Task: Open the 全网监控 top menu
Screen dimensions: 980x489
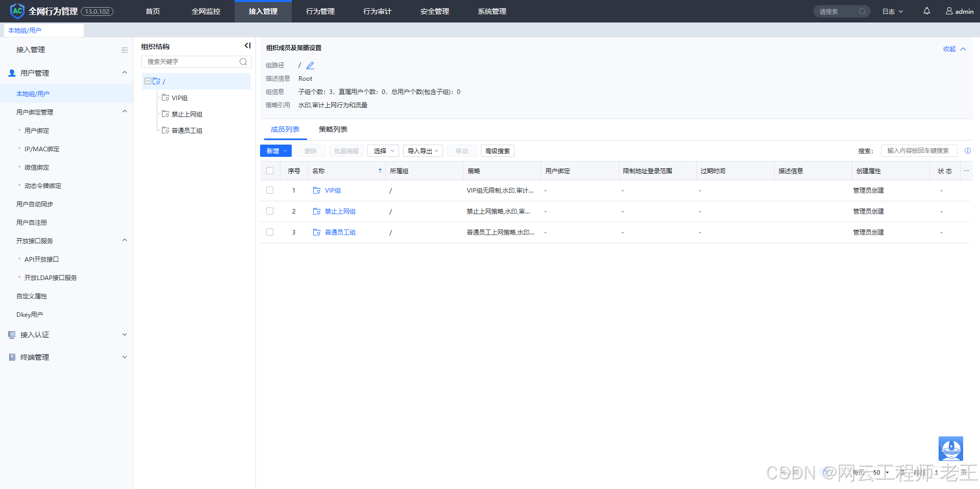Action: (x=206, y=11)
